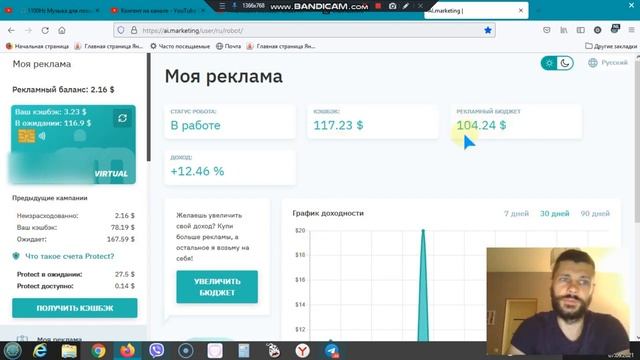Open the Русский language selector
640x360 pixels.
tap(608, 63)
